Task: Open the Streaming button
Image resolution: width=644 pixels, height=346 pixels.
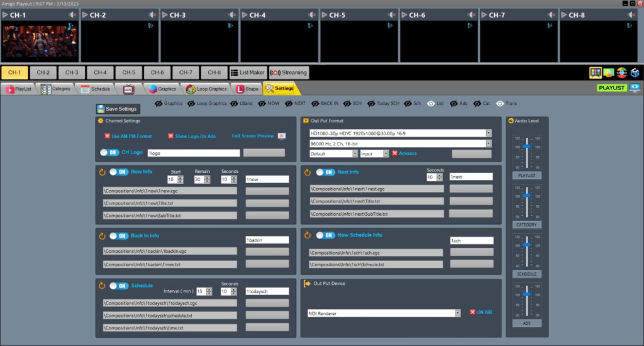Action: (x=289, y=73)
